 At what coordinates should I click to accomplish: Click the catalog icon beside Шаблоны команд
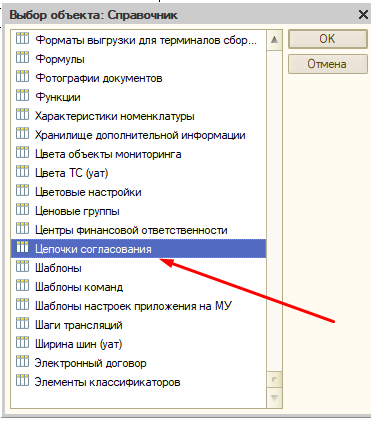pyautogui.click(x=22, y=285)
